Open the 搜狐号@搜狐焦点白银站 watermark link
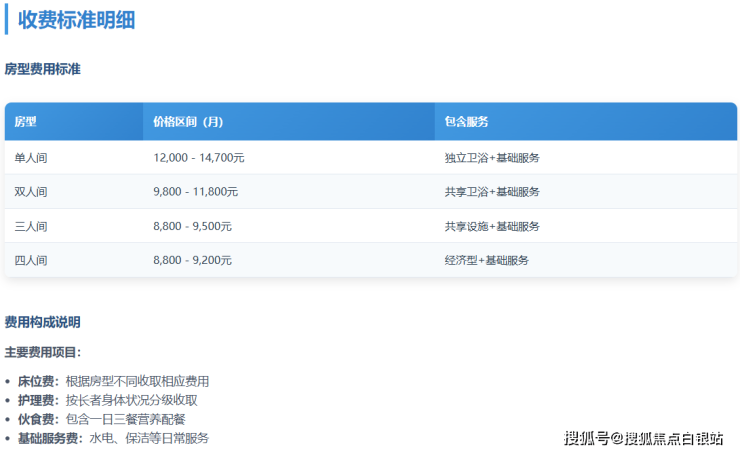Viewport: 740px width, 454px height. coord(643,438)
